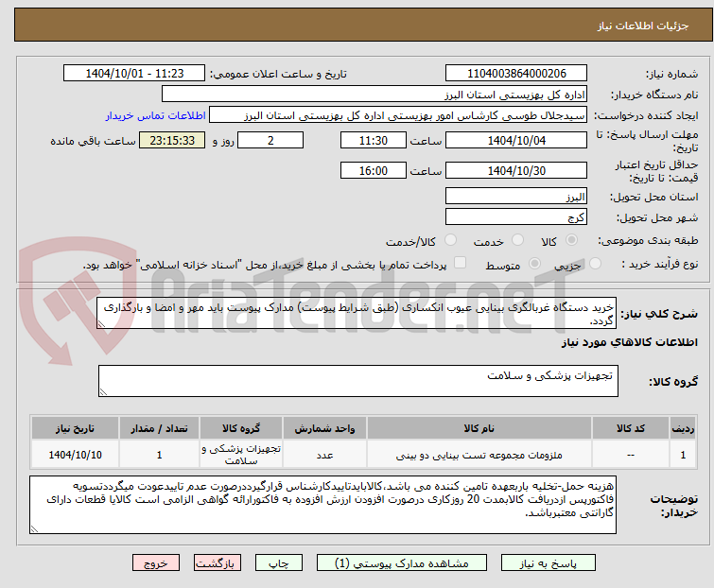Open 'اطلاعات تماس خریدار' link
The image size is (714, 588).
156,115
